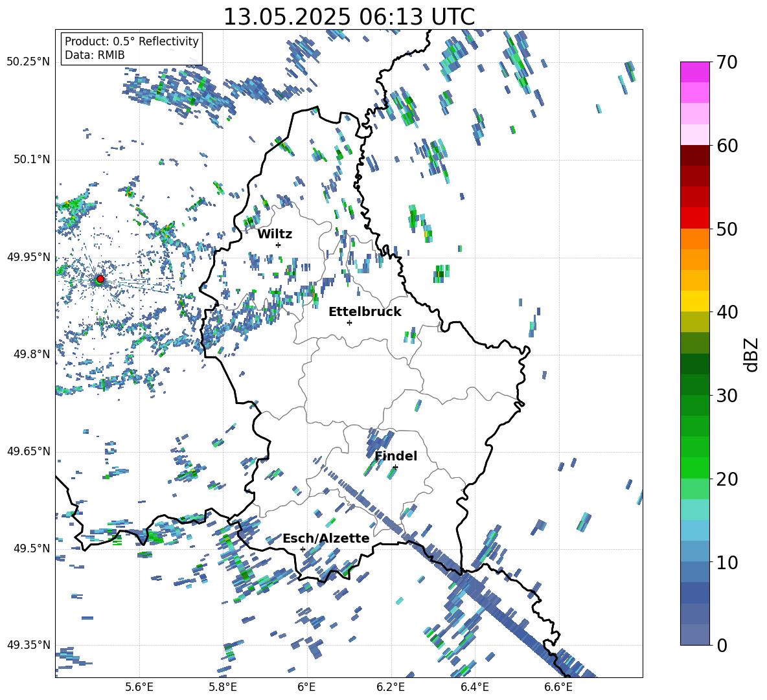Click the Ettelbruck city label
767x700 pixels.
click(365, 312)
